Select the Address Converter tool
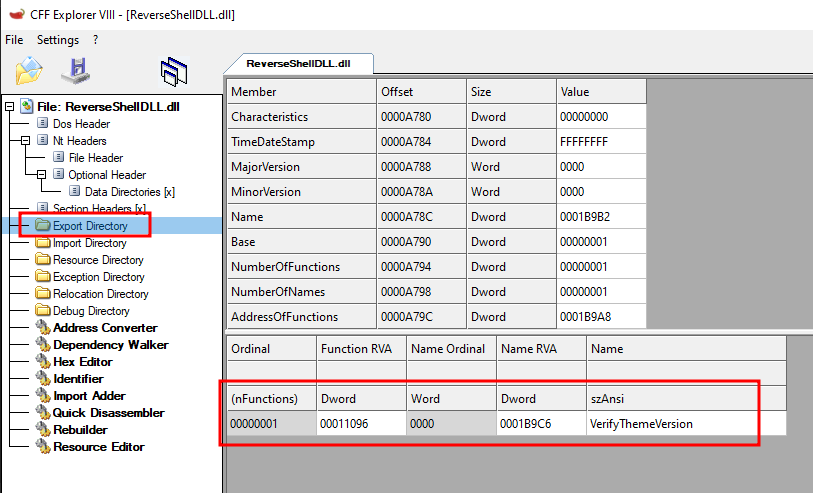 [x=104, y=328]
